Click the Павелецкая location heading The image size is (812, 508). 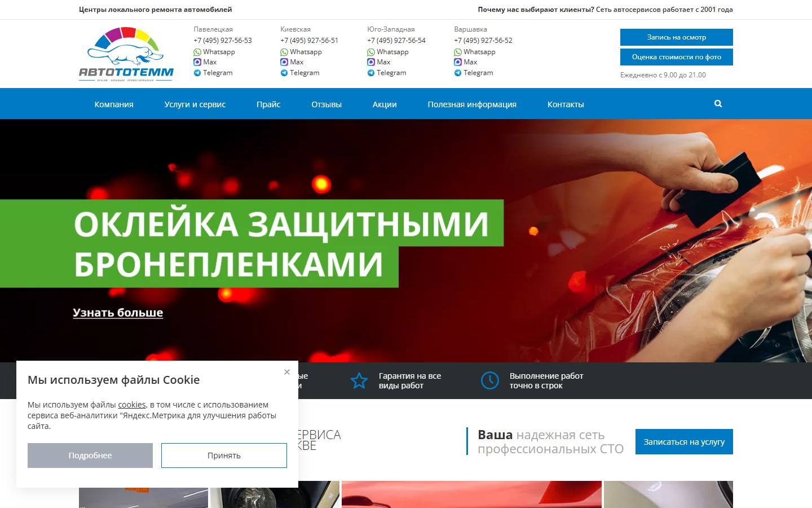(x=213, y=29)
